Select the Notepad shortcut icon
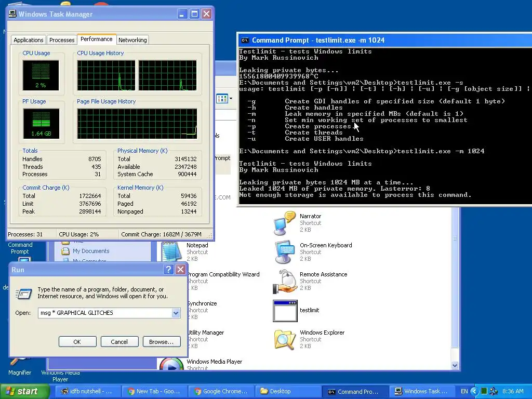Image resolution: width=532 pixels, height=399 pixels. [171, 251]
